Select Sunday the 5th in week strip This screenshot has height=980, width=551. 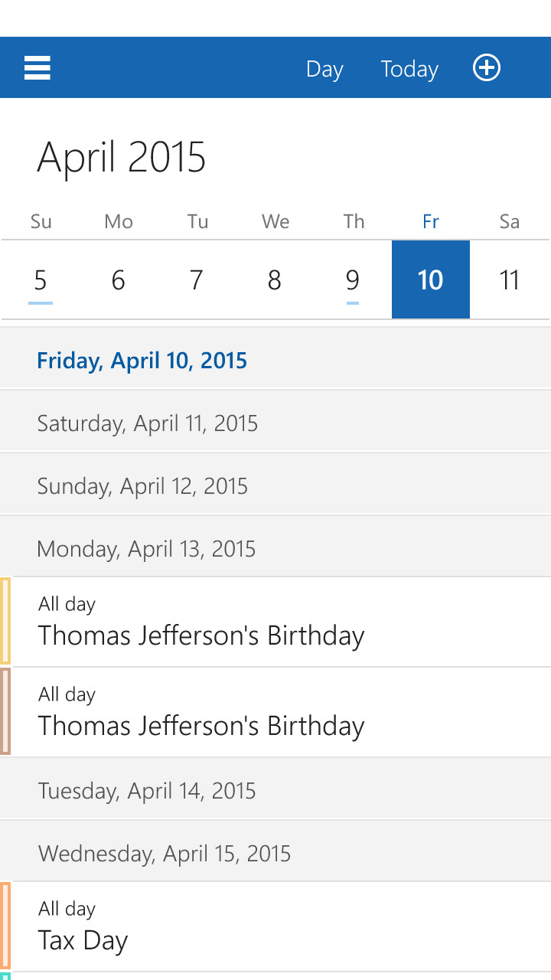(x=41, y=280)
